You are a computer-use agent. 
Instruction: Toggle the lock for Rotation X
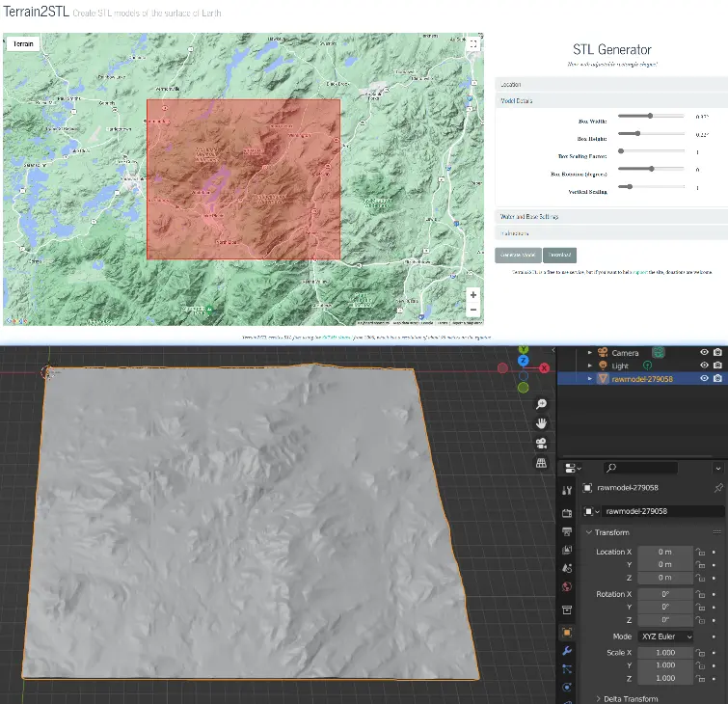point(700,594)
